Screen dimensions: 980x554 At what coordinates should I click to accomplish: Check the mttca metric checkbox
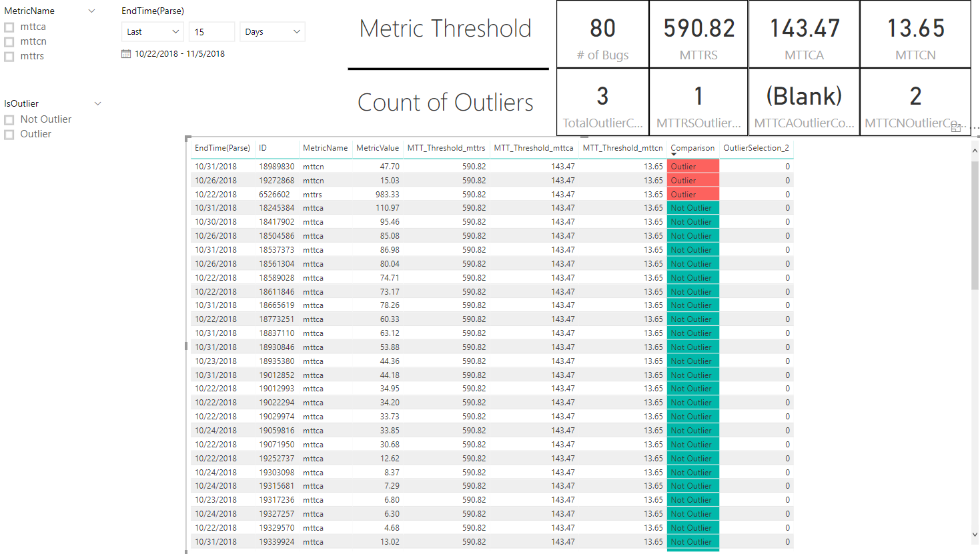point(9,27)
